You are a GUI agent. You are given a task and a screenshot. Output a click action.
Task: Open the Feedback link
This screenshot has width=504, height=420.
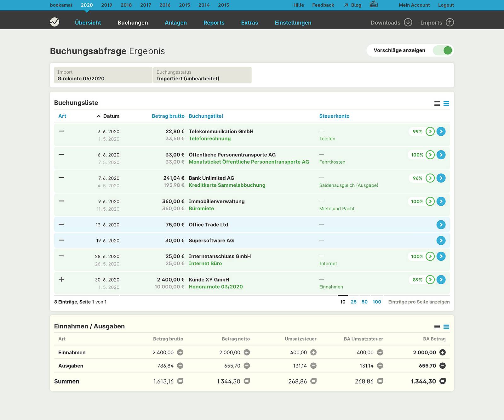pyautogui.click(x=323, y=5)
